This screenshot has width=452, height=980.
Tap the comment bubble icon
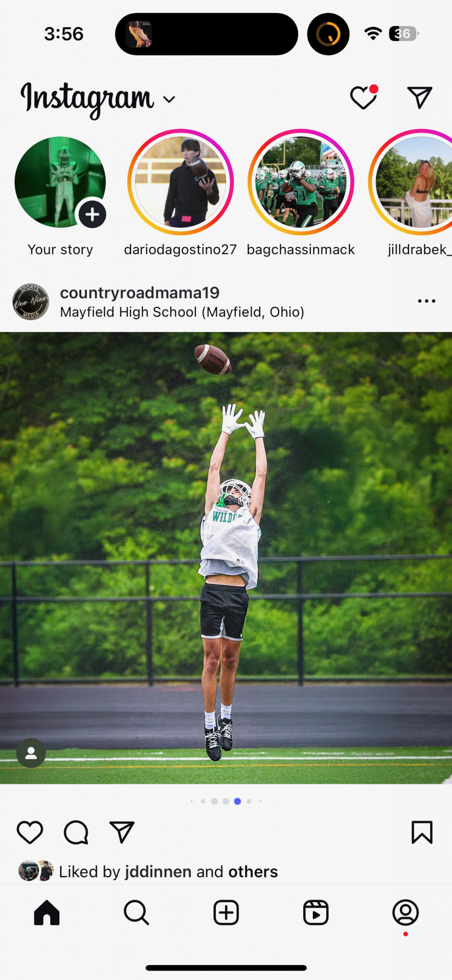point(76,832)
